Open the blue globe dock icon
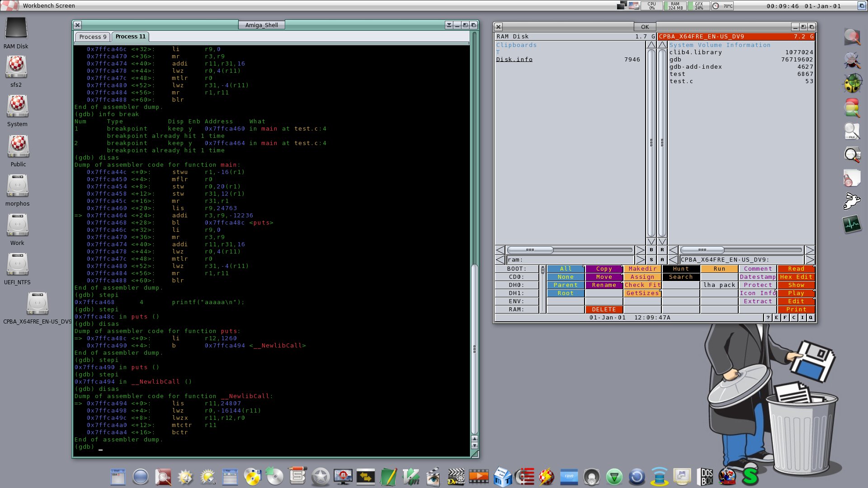Viewport: 868px width, 488px height. pos(141,477)
